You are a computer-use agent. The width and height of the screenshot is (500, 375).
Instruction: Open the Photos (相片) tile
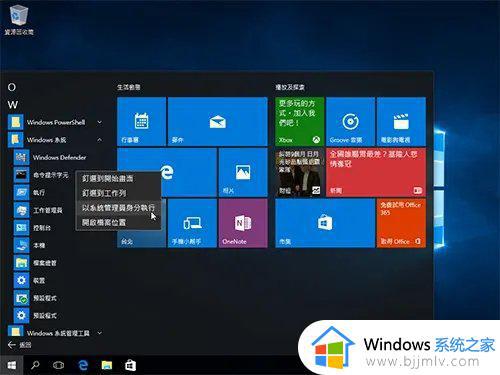pyautogui.click(x=243, y=172)
